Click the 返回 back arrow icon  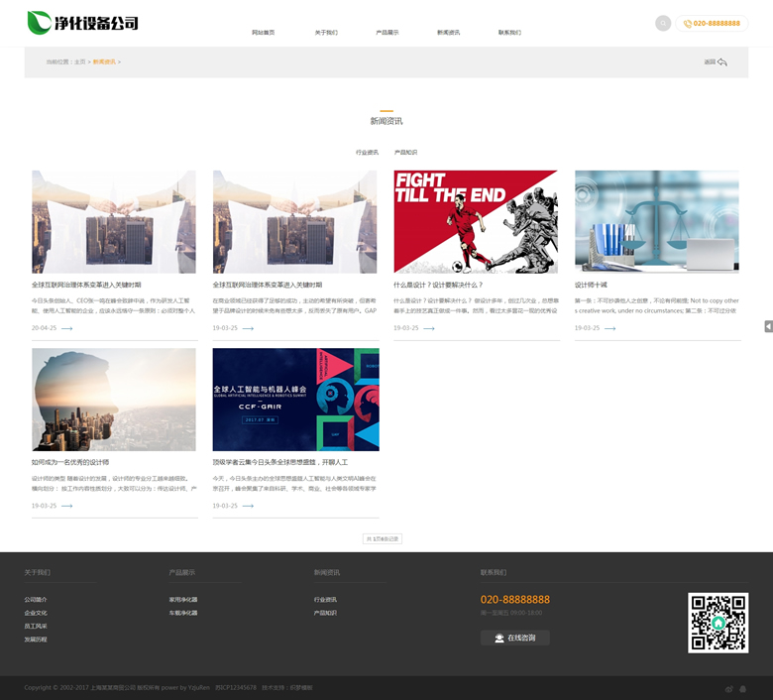click(x=721, y=62)
